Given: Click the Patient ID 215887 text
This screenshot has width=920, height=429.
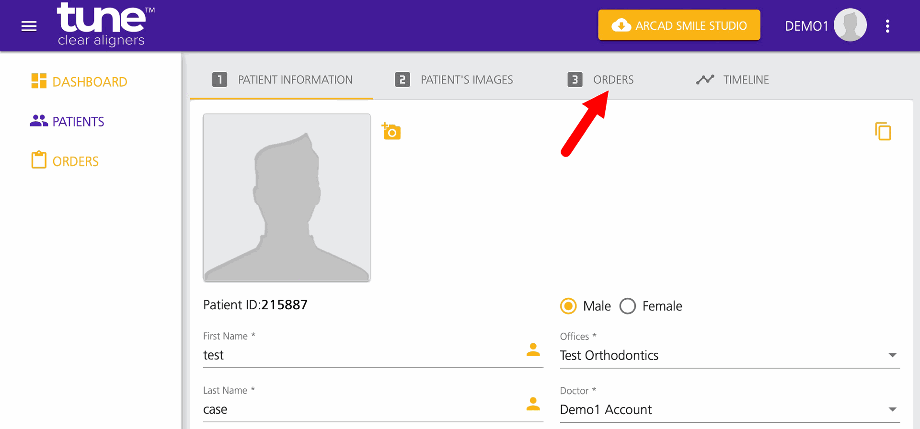Looking at the screenshot, I should tap(255, 305).
